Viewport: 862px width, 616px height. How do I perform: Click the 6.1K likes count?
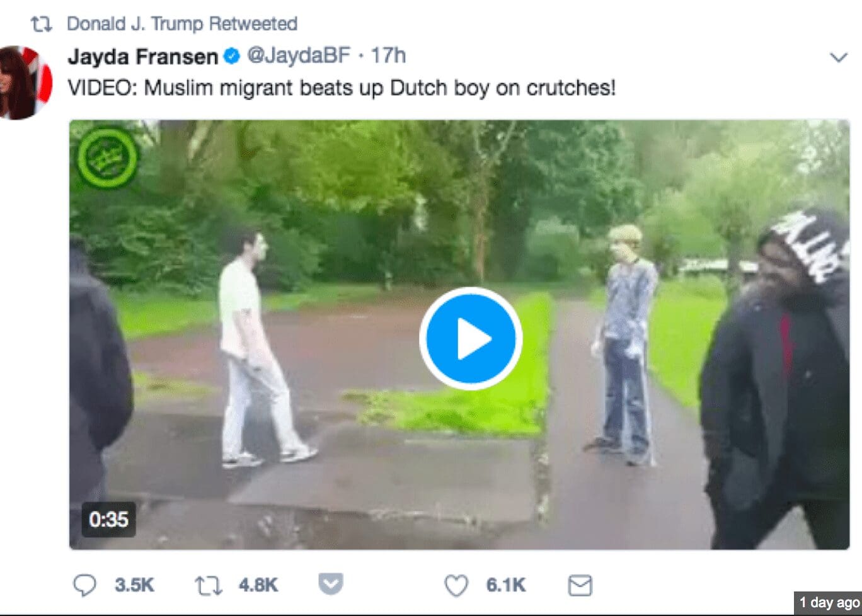[x=505, y=585]
